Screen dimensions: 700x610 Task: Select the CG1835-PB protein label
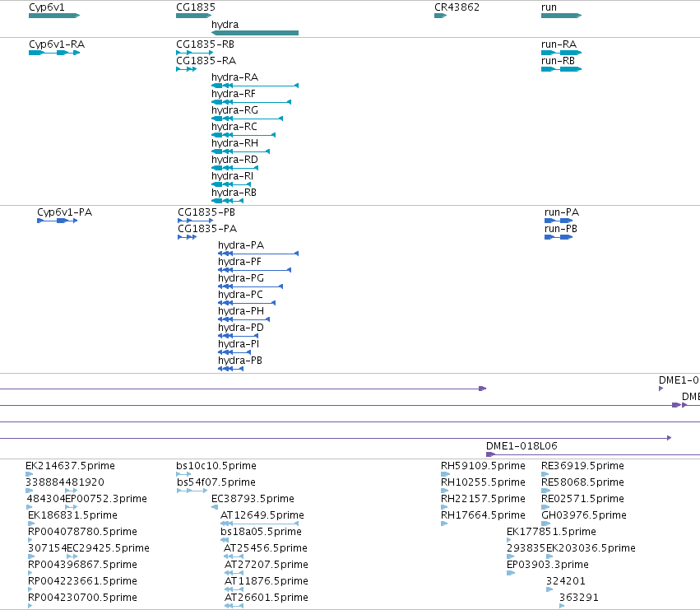[206, 212]
